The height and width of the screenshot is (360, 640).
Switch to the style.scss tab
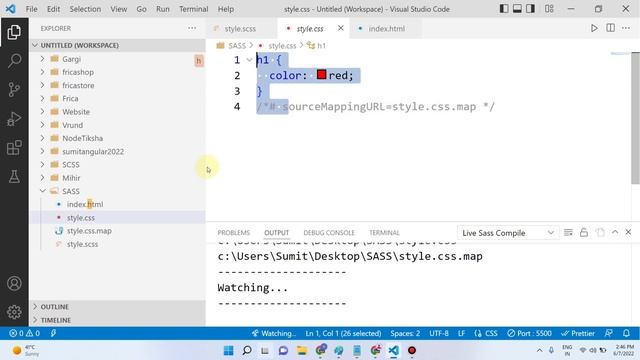(x=240, y=29)
